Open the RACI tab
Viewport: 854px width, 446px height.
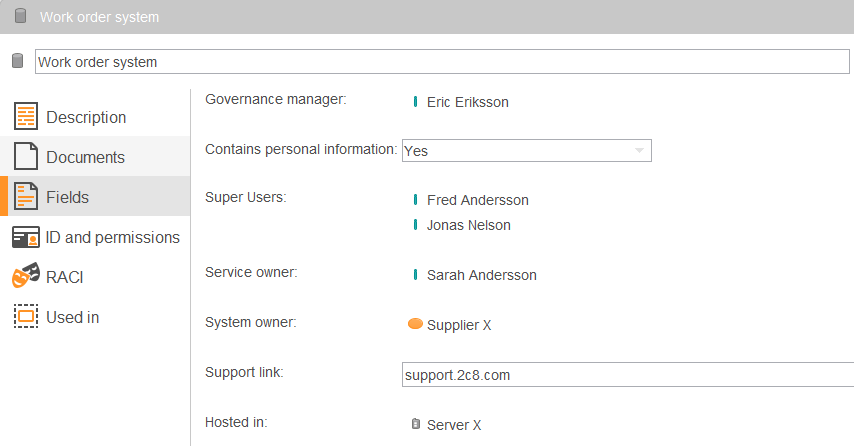pos(65,277)
